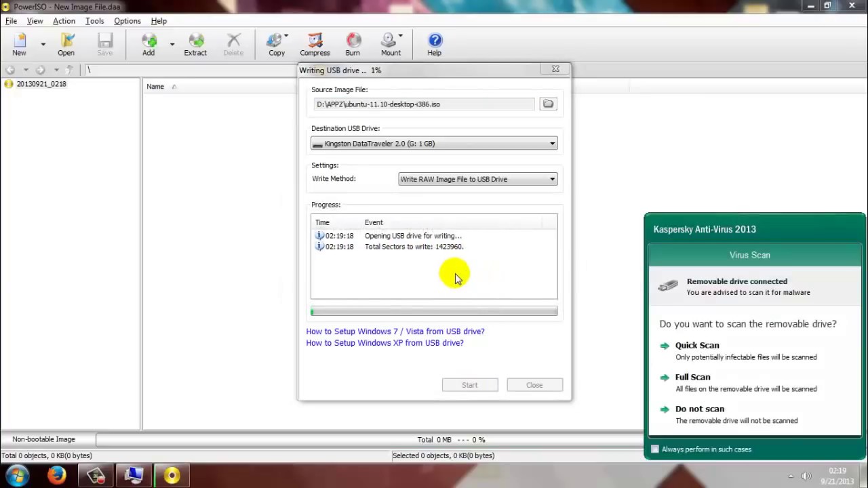Open the Options menu
This screenshot has height=488, width=868.
[127, 21]
